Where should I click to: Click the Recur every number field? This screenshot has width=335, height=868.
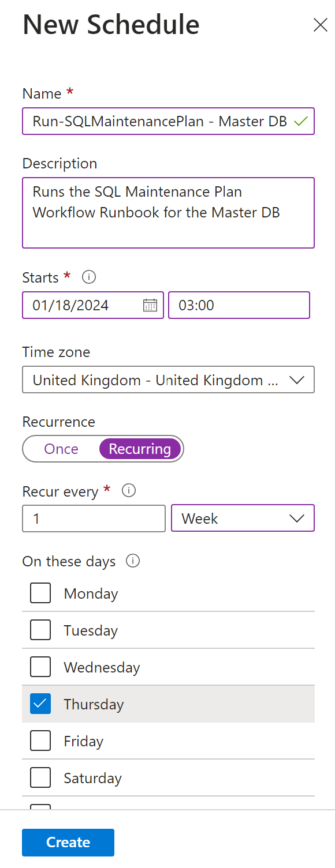[x=94, y=518]
